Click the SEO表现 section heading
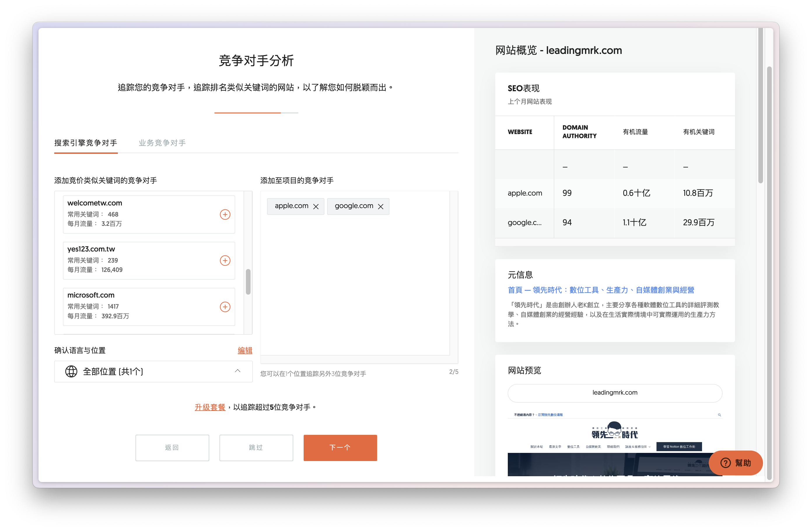The width and height of the screenshot is (812, 531). [x=523, y=88]
